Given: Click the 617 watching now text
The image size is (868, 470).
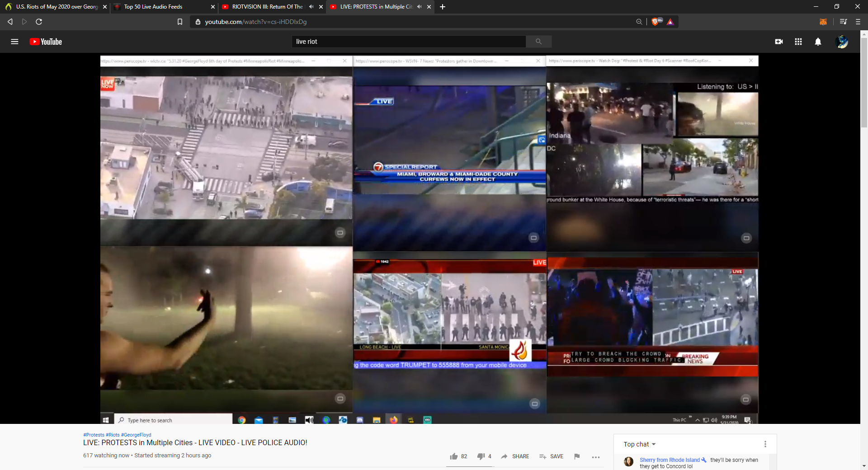Looking at the screenshot, I should 106,456.
